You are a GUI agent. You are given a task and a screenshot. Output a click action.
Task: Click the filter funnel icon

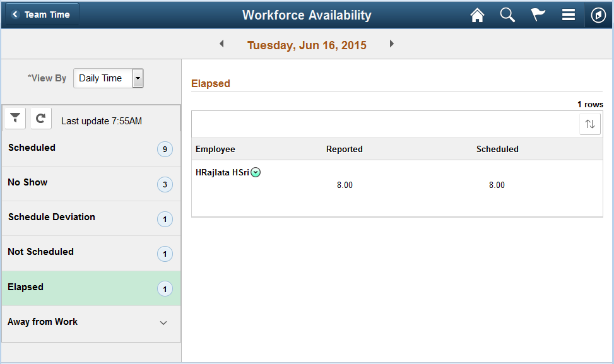[x=15, y=118]
